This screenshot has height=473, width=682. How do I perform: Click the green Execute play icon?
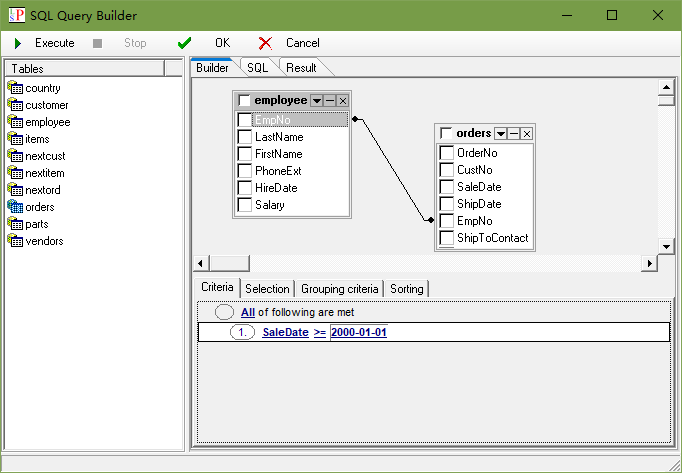[x=18, y=43]
